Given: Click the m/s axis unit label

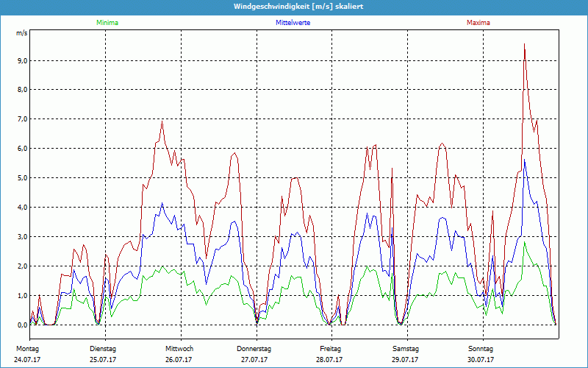Looking at the screenshot, I should [22, 33].
